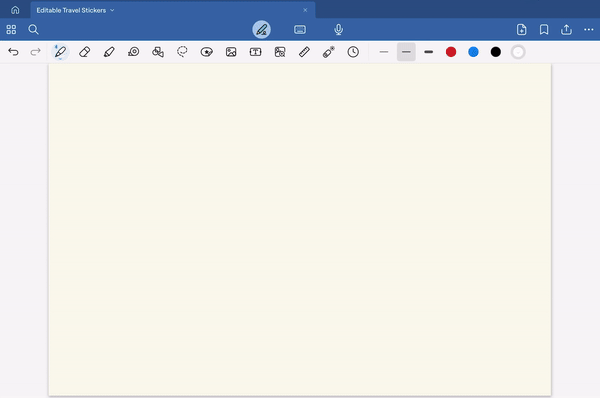Screen dimensions: 600x398
Task: Choose the medium stroke width
Action: [x=406, y=52]
